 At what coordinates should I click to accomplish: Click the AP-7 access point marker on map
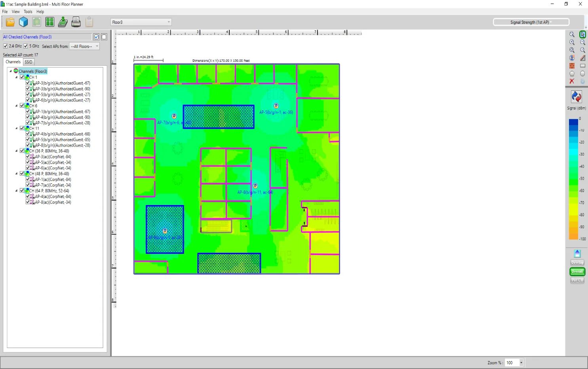pyautogui.click(x=174, y=116)
